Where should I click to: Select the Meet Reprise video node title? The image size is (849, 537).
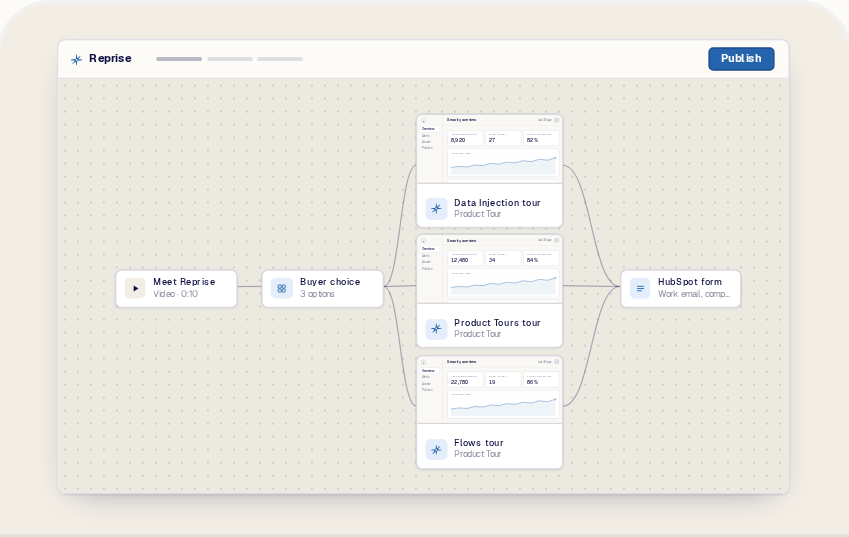click(184, 282)
